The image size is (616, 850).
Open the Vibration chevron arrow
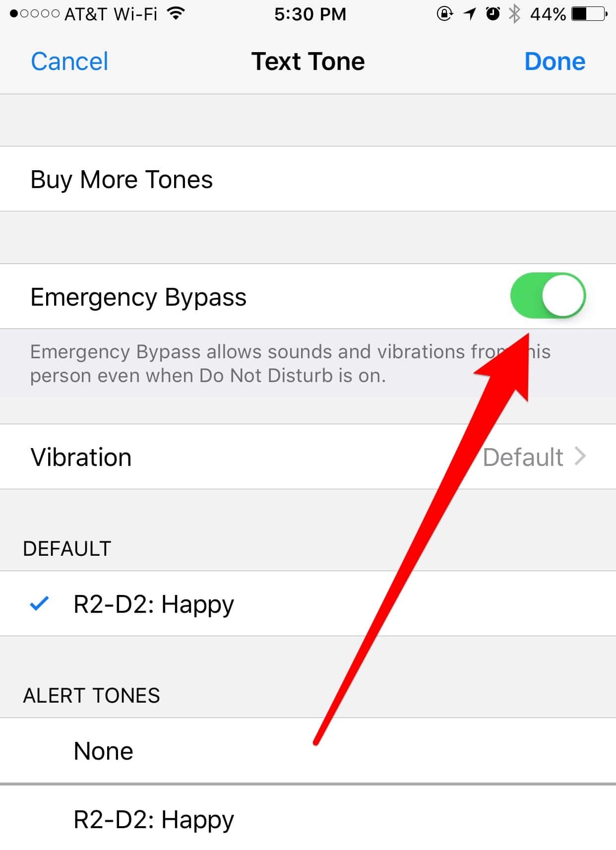[580, 457]
